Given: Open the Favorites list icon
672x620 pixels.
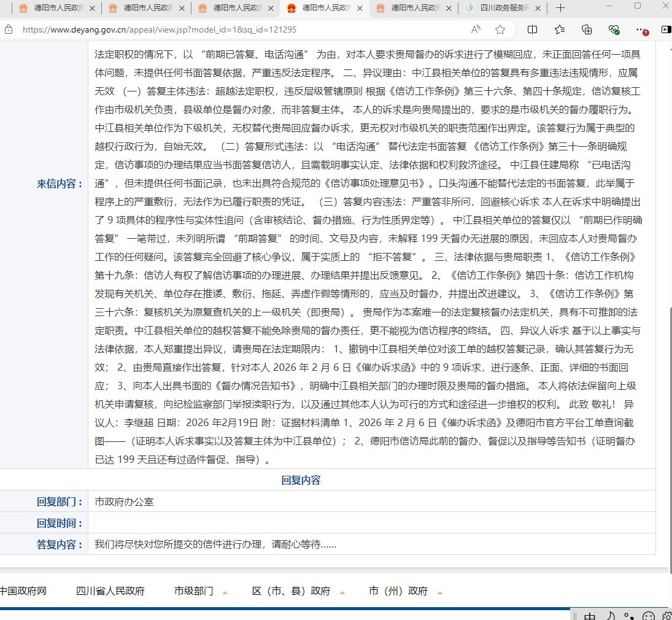Looking at the screenshot, I should [x=560, y=29].
